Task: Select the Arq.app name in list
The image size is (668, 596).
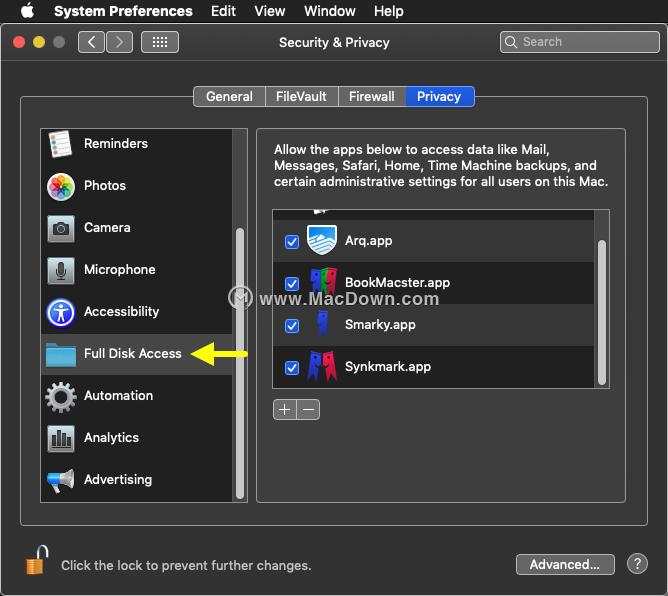Action: coord(369,241)
